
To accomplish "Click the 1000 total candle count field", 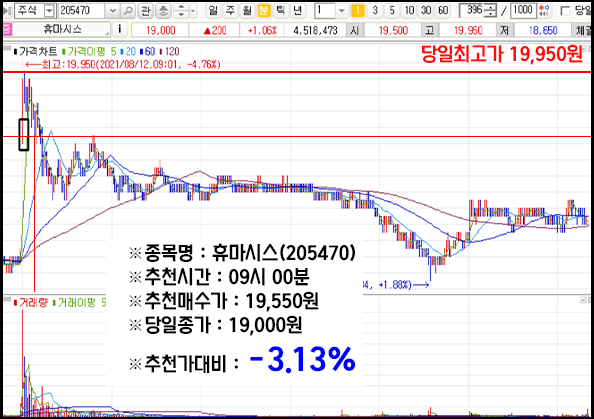I will tap(523, 10).
